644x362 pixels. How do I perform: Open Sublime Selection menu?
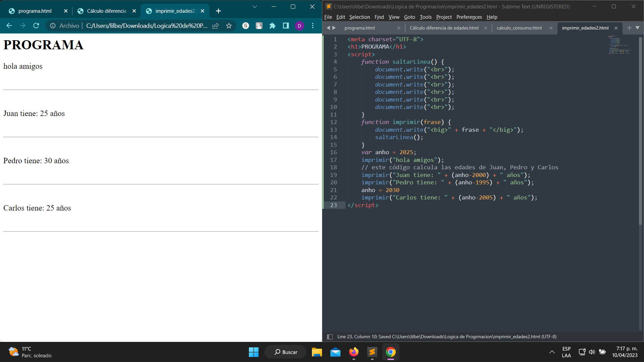[360, 17]
